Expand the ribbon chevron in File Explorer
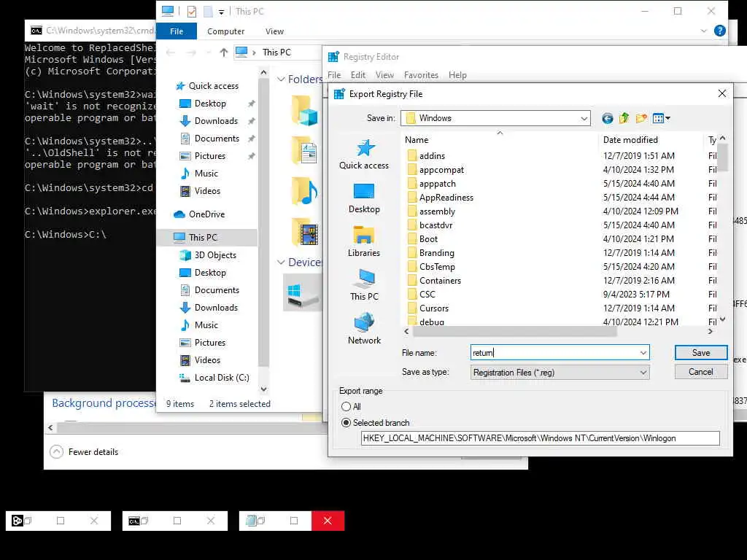The height and width of the screenshot is (560, 747). (704, 31)
